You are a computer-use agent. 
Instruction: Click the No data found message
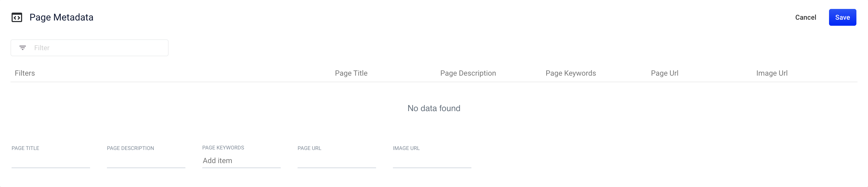(x=434, y=108)
